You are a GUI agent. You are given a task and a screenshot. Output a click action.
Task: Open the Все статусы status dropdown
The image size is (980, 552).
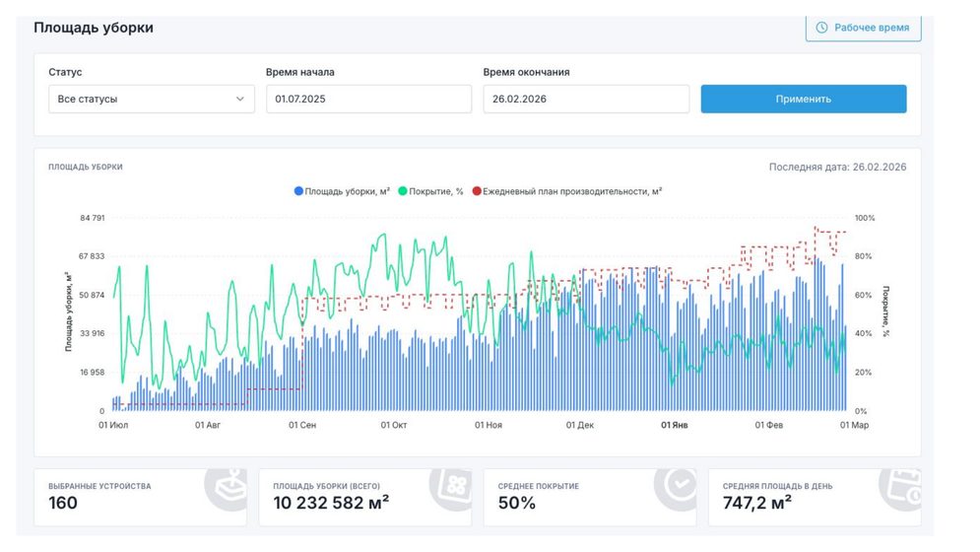(152, 99)
